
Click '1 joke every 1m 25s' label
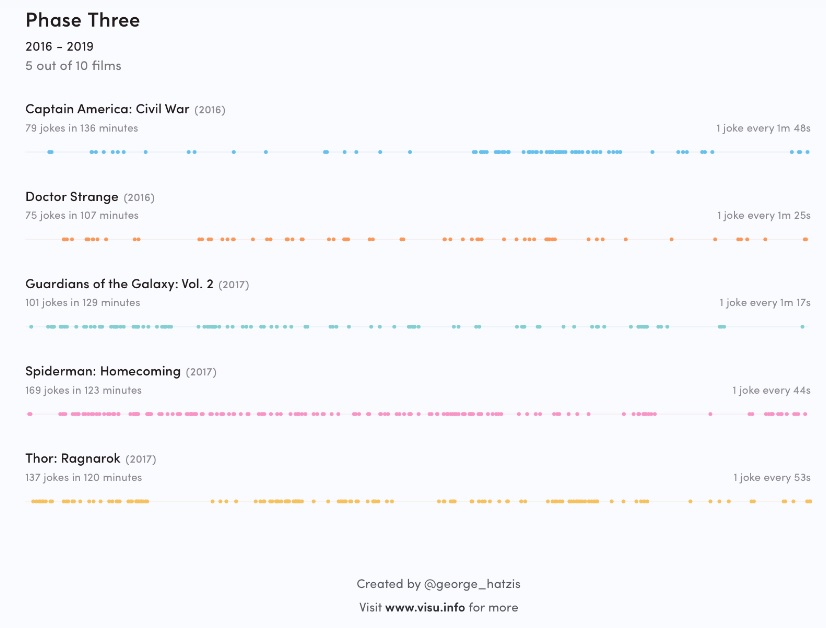[763, 215]
